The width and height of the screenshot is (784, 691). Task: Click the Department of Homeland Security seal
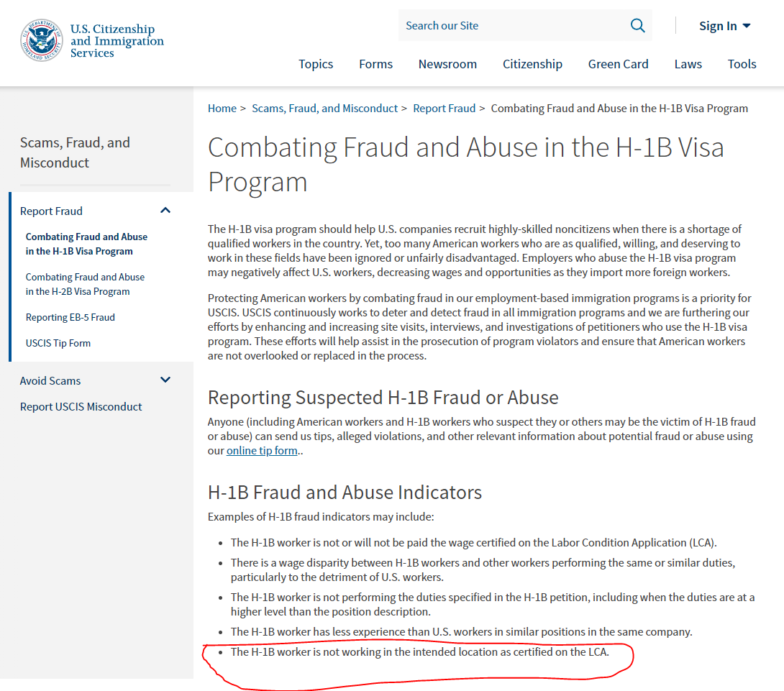[42, 40]
